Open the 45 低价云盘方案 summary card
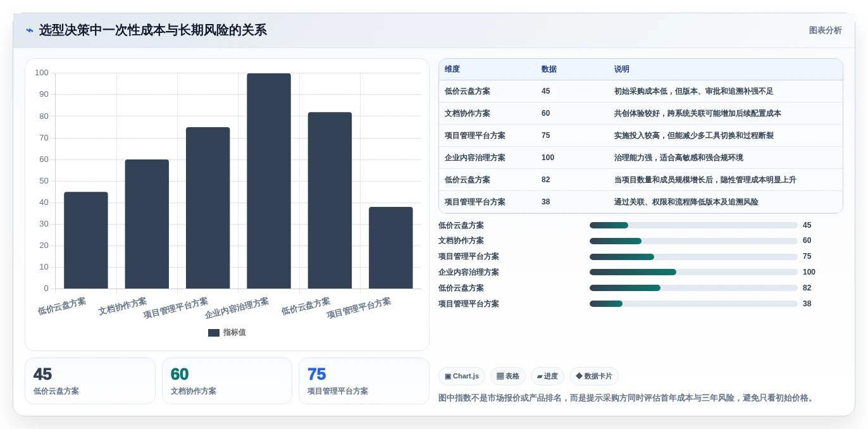 point(90,381)
